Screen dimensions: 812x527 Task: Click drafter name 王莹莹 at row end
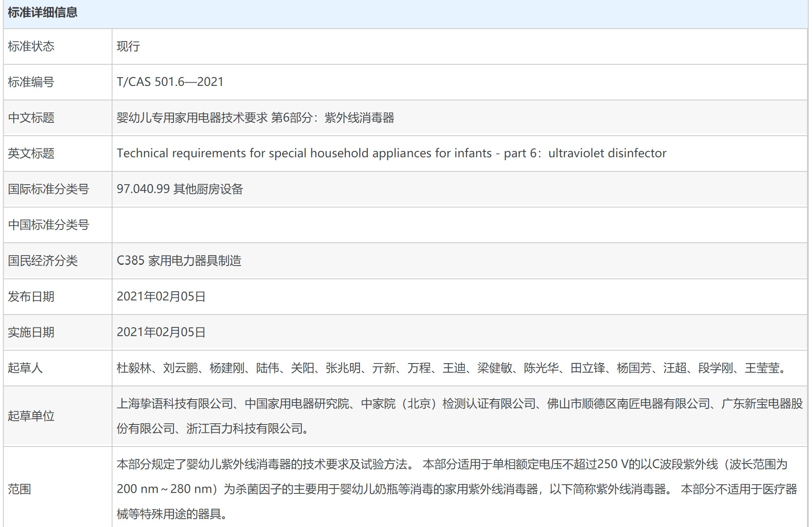click(x=762, y=368)
